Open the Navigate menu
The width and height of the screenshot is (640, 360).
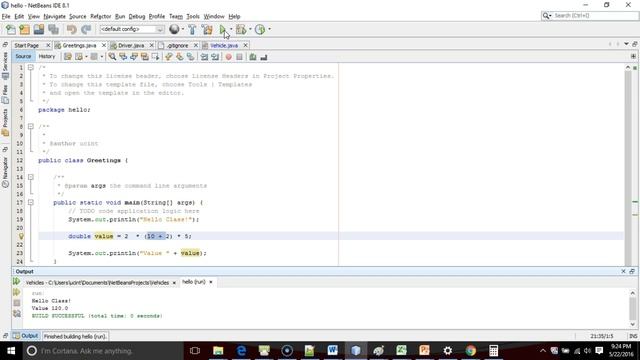(x=54, y=16)
